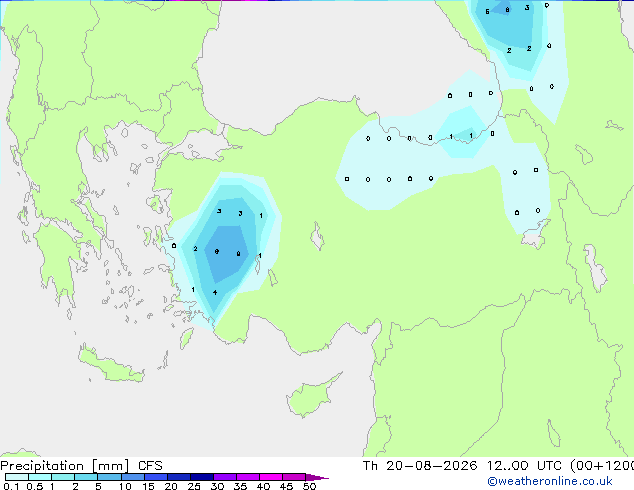
Task: Click the "Th 20-08-2026" date text
Action: tap(420, 466)
